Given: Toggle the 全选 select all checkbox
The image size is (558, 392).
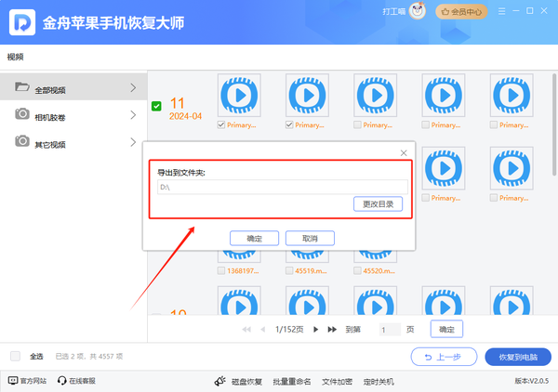Looking at the screenshot, I should [15, 356].
